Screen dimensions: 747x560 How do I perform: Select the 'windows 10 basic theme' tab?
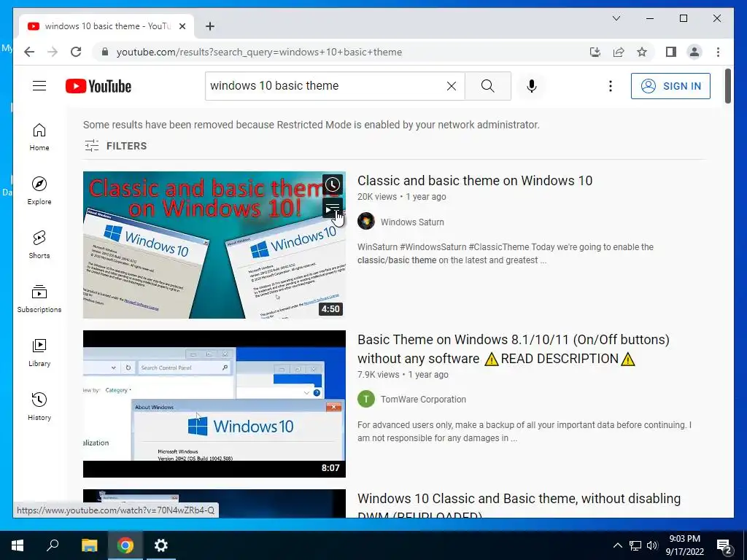107,26
